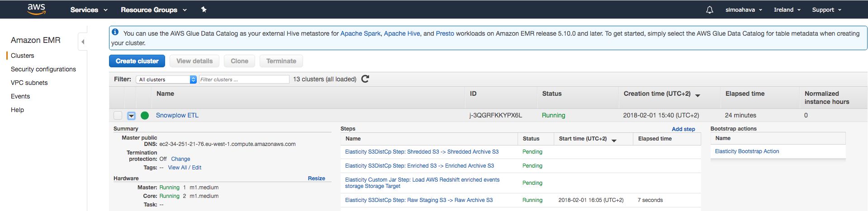
Task: Open the Apache Hive link in the banner
Action: point(402,33)
